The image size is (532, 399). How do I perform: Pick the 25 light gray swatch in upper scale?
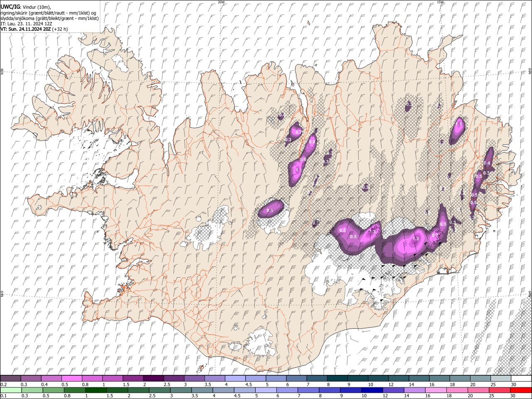pyautogui.click(x=500, y=378)
